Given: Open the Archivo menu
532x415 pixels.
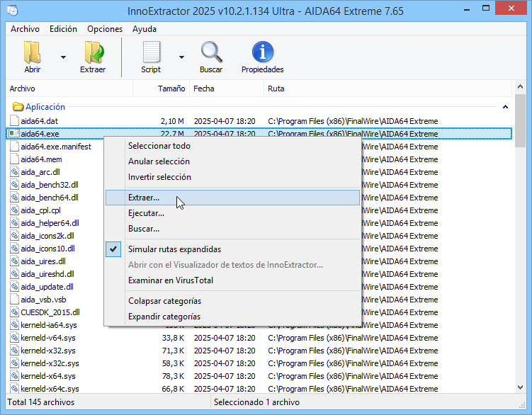Looking at the screenshot, I should click(x=25, y=29).
